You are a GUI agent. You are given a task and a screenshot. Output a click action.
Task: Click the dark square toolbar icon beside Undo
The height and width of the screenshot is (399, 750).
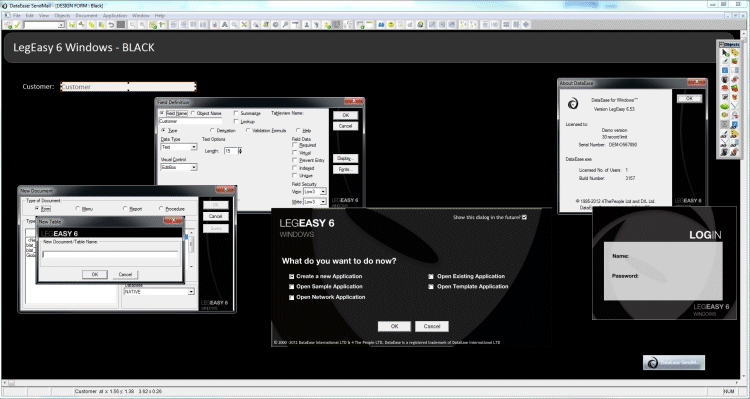click(x=121, y=24)
